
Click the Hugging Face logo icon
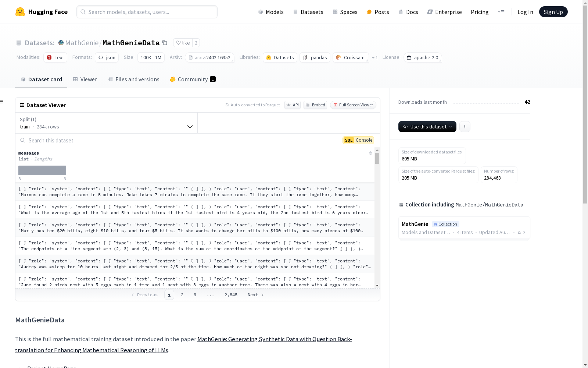tap(20, 12)
